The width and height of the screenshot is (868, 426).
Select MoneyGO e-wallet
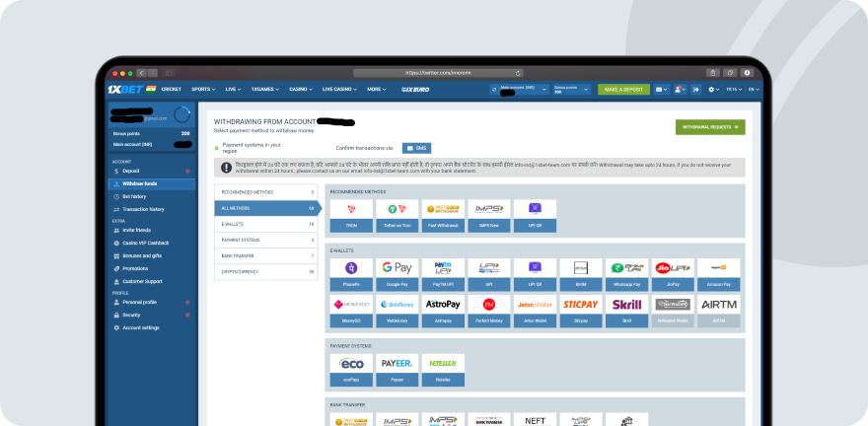351,311
